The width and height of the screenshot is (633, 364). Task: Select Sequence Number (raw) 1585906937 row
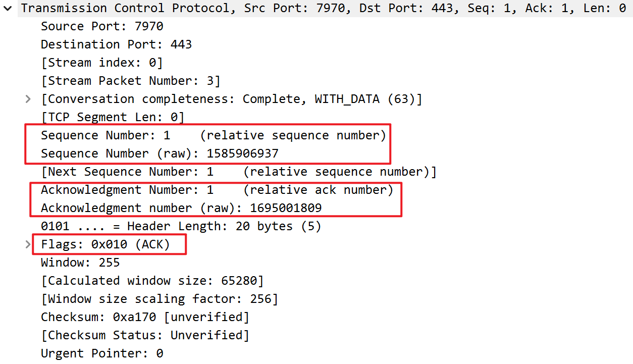point(160,153)
